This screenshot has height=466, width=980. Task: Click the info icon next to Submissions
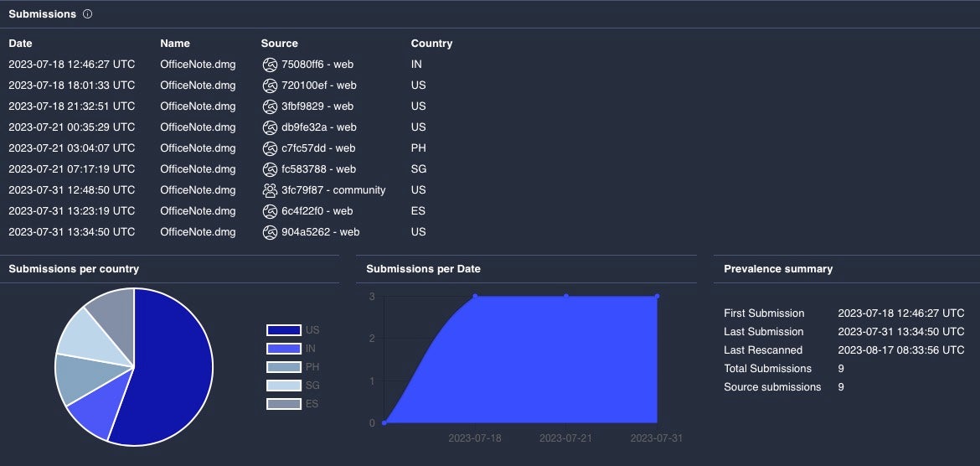click(88, 14)
